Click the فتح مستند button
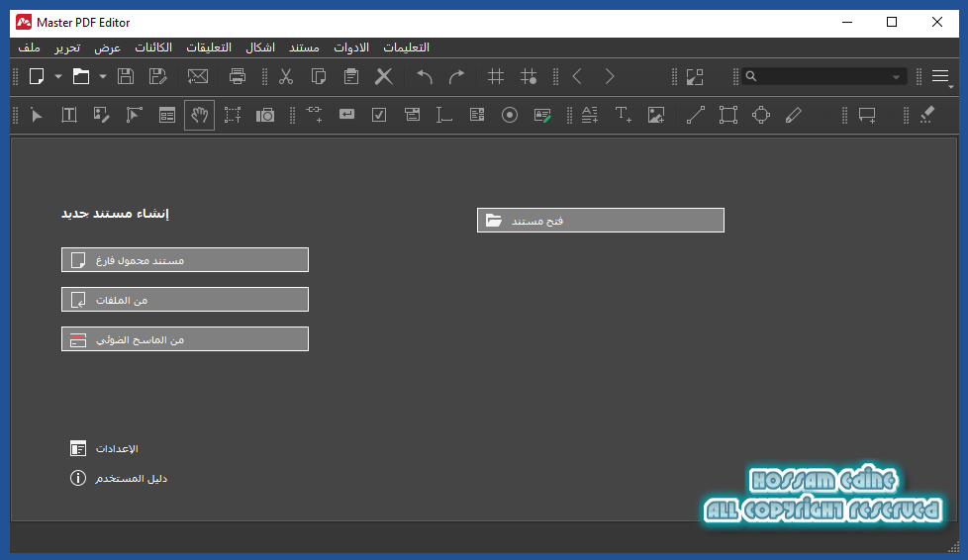The height and width of the screenshot is (560, 968). click(x=601, y=221)
